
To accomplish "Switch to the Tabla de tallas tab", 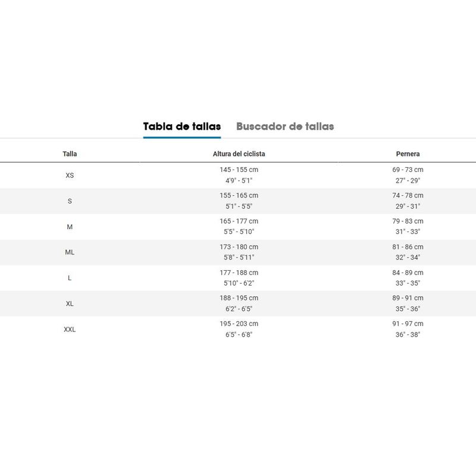I will point(181,126).
